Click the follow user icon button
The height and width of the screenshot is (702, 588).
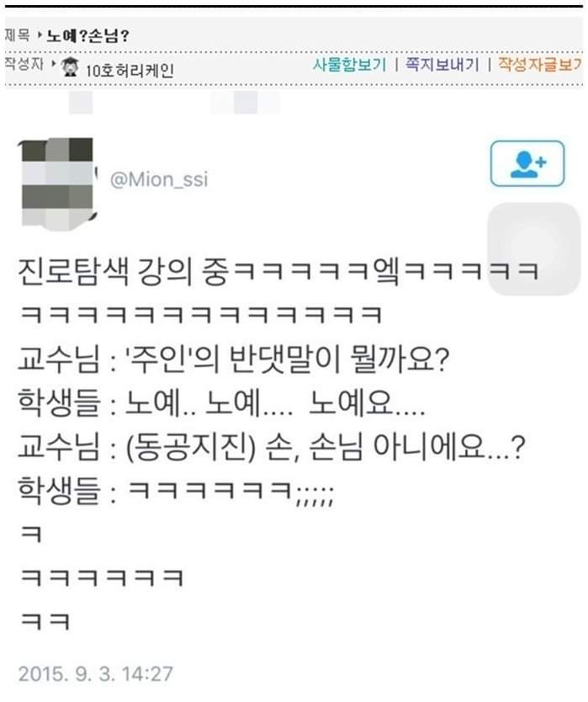click(x=527, y=163)
